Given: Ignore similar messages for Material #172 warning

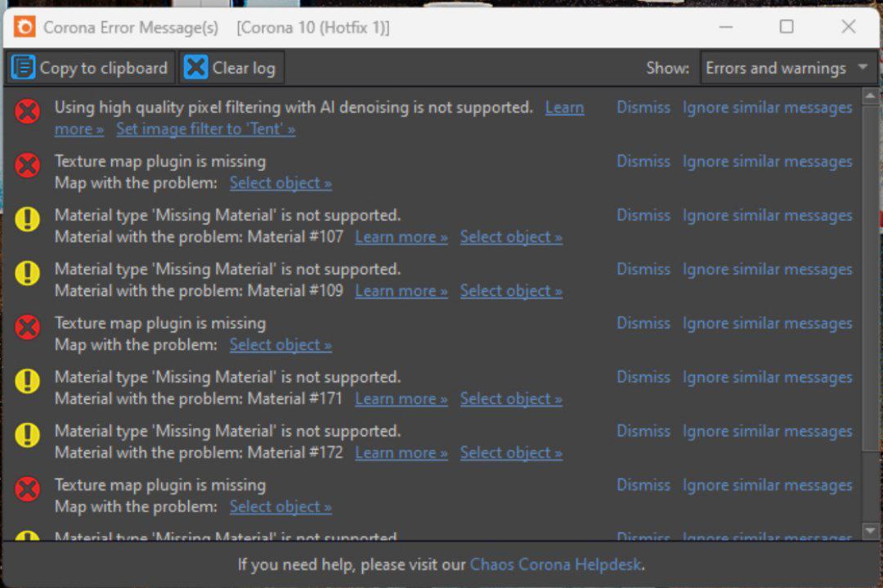Looking at the screenshot, I should click(x=767, y=431).
